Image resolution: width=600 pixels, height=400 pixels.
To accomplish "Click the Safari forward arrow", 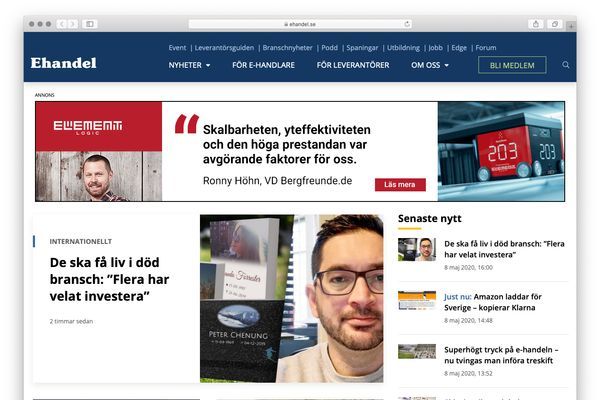I will click(x=73, y=23).
